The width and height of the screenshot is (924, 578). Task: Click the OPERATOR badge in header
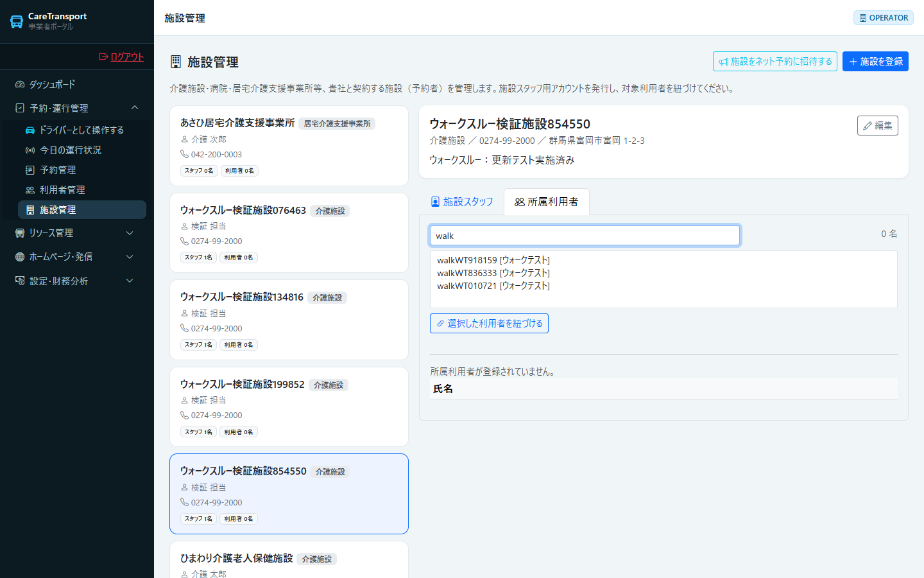(884, 18)
